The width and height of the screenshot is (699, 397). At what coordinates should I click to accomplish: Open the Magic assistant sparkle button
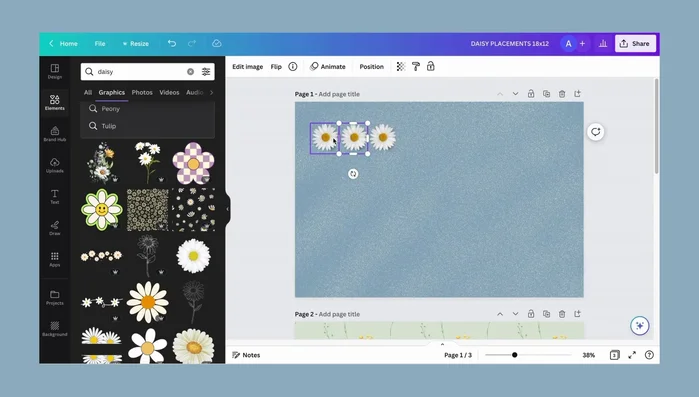point(640,326)
